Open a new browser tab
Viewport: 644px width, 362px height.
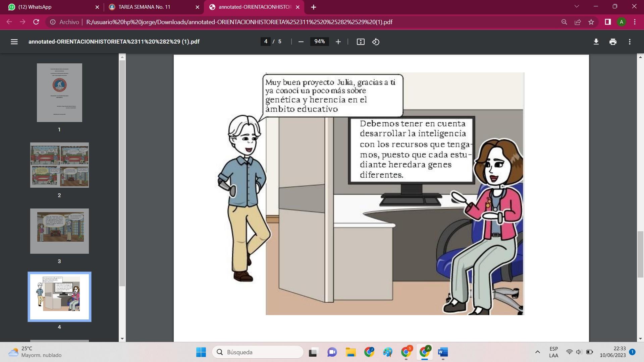coord(313,7)
